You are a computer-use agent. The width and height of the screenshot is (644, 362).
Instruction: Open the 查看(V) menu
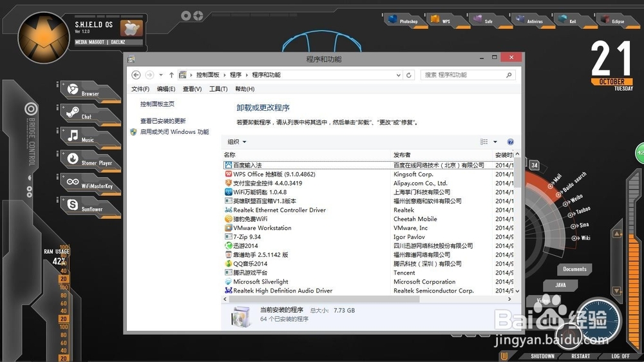[x=192, y=89]
